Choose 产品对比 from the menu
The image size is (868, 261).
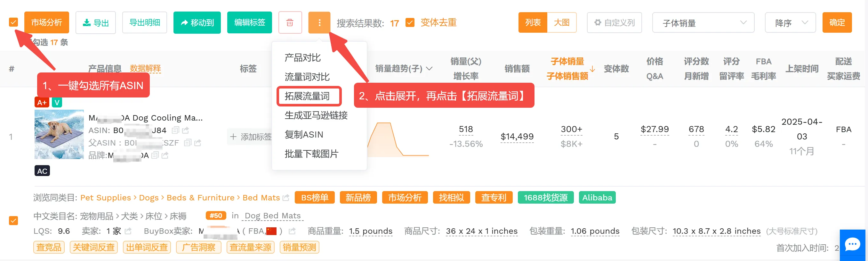(302, 58)
